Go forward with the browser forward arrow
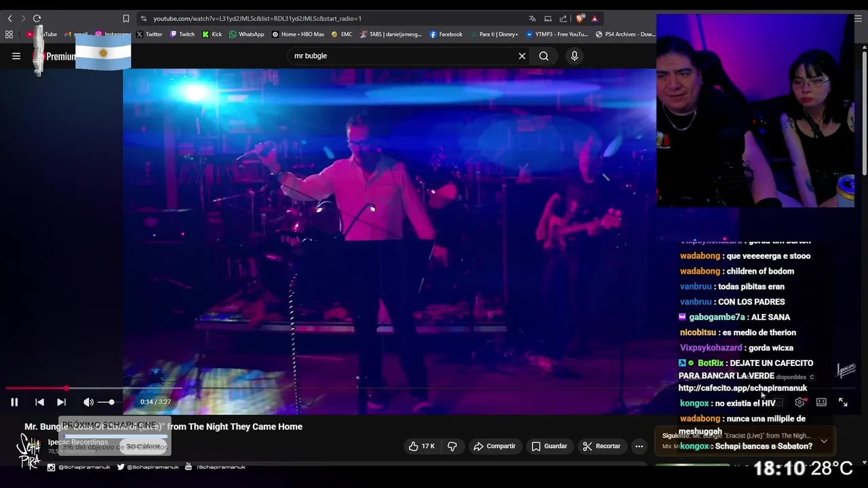Image resolution: width=868 pixels, height=488 pixels. coord(22,18)
